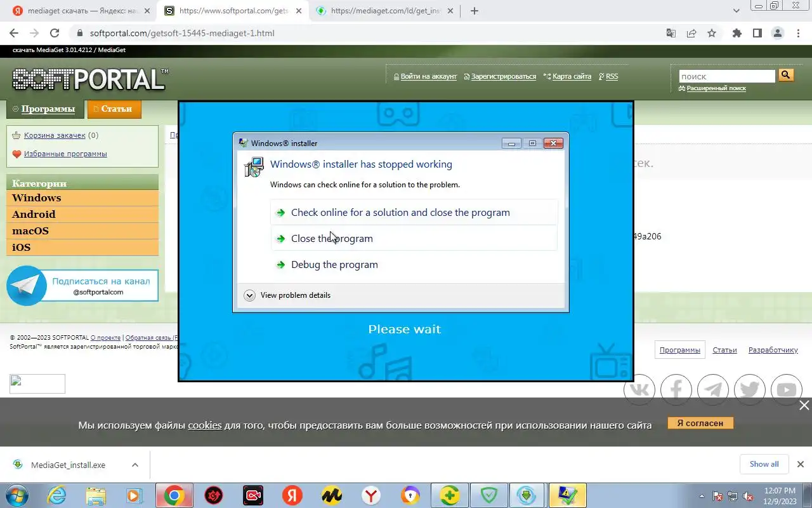The image size is (812, 508).
Task: Open the 'Программы' tab in site header
Action: click(45, 109)
